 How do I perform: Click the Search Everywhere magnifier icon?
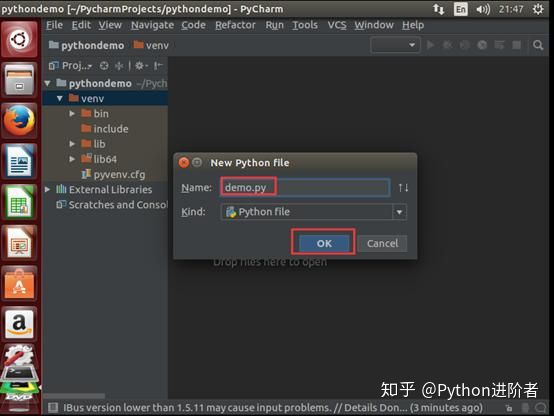pos(538,45)
